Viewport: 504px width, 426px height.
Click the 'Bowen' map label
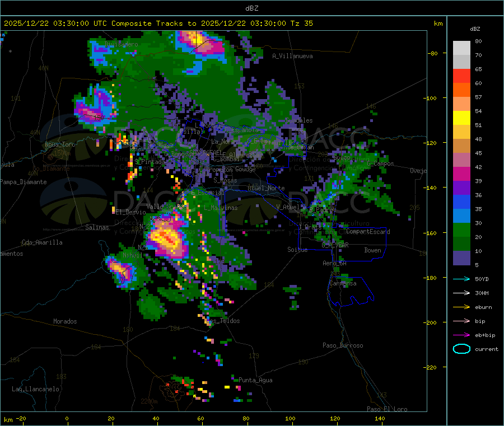point(372,250)
